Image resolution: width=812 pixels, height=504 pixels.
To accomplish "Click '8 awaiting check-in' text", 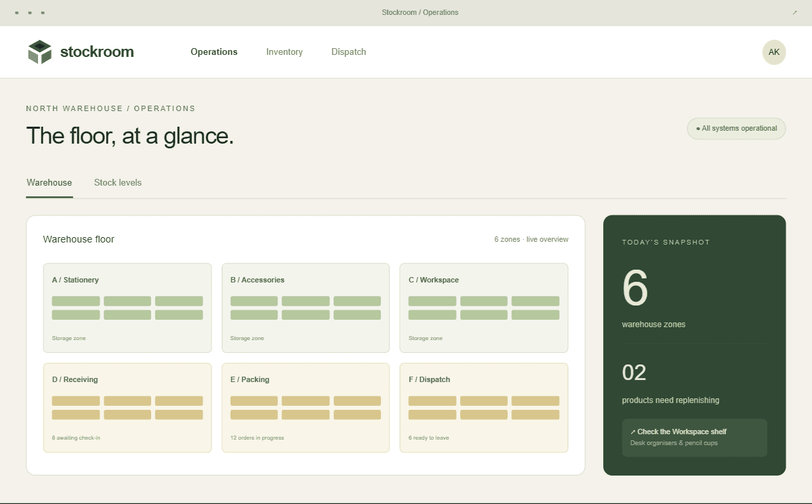I will click(x=76, y=438).
